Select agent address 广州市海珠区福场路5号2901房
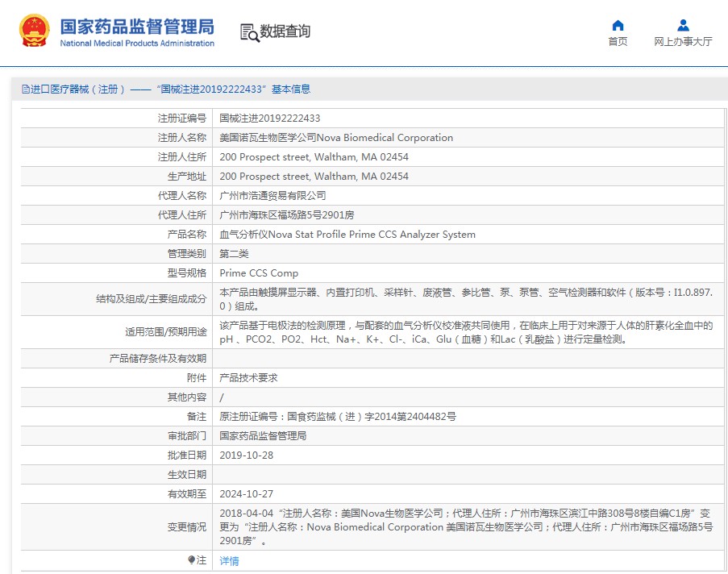728x574 pixels. (x=287, y=215)
